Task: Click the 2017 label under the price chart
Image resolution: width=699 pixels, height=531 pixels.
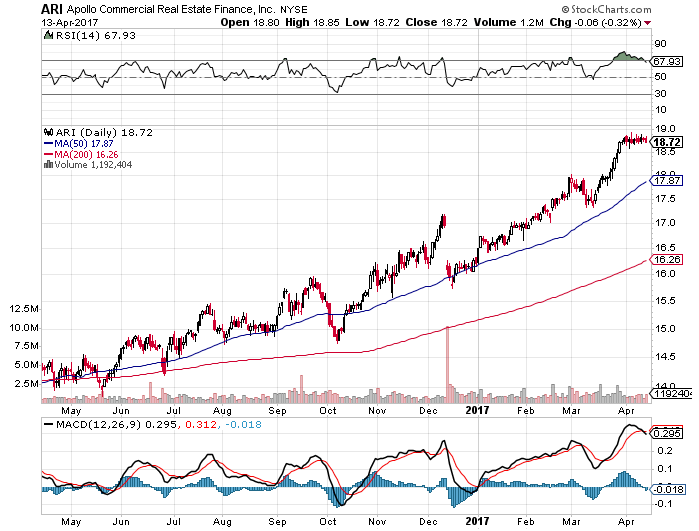Action: click(477, 410)
